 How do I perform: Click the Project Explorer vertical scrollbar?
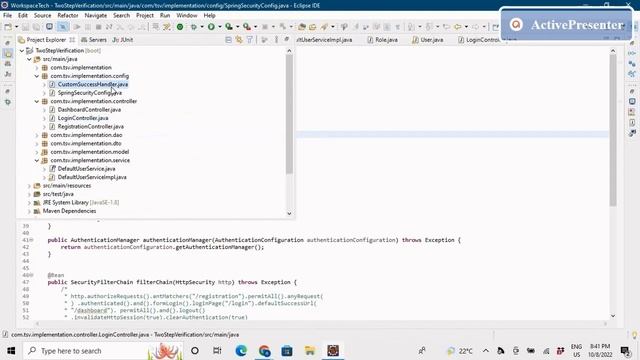pyautogui.click(x=289, y=114)
